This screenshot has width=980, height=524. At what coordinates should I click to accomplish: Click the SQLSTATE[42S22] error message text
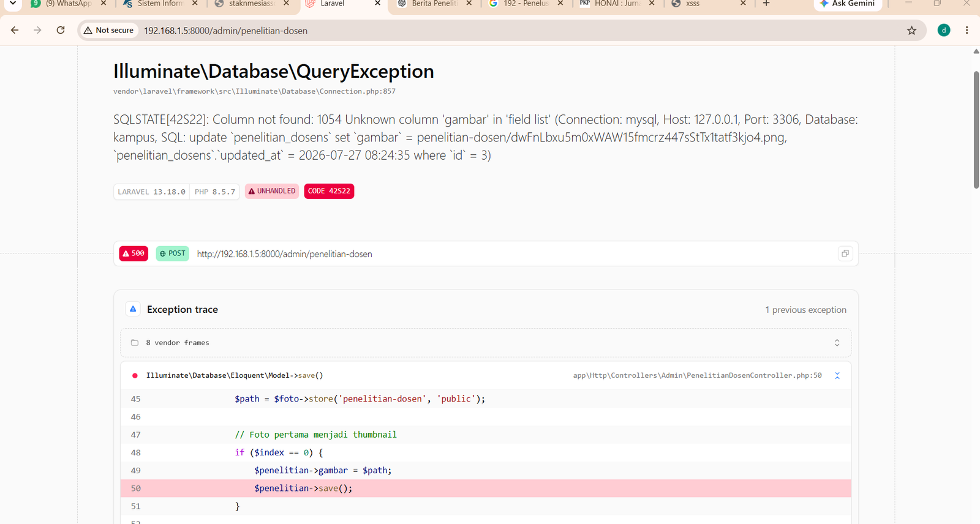coord(485,137)
